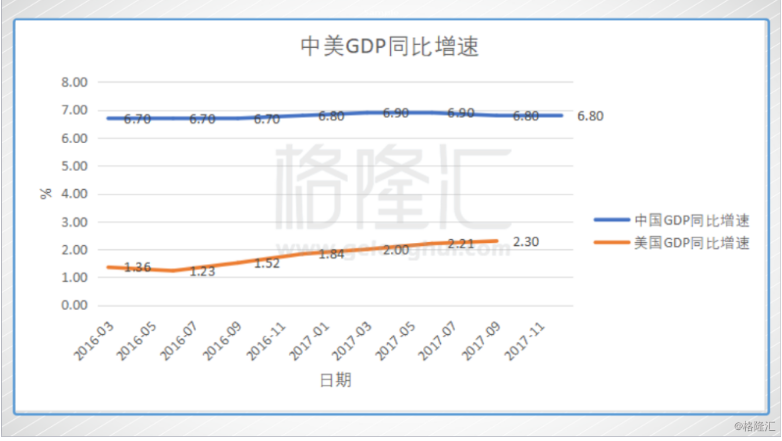782x441 pixels.
Task: Click the 1.52 data label
Action: 267,263
